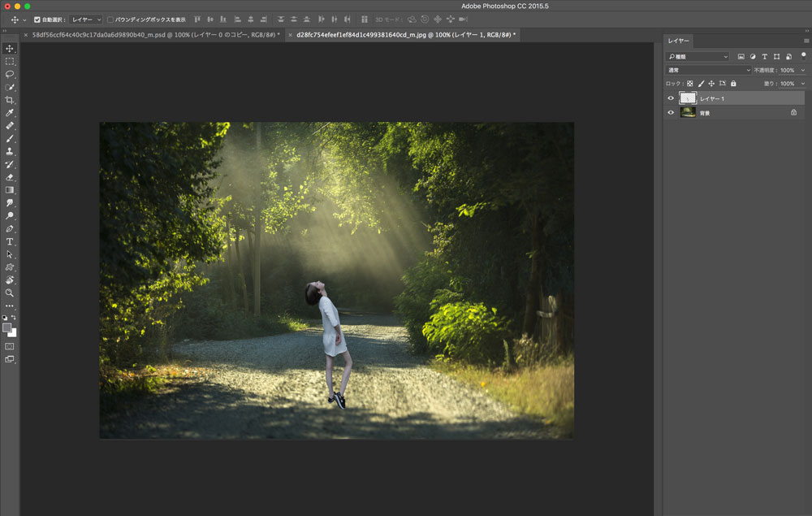This screenshot has height=516, width=812.
Task: Click the foreground color swatch
Action: (6, 327)
